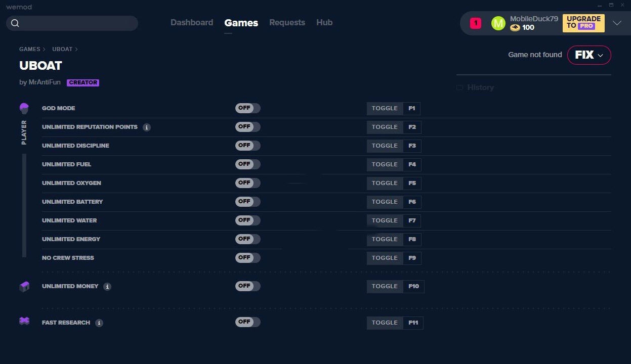Click the red notification badge
Viewport: 631px width, 364px height.
coord(475,23)
